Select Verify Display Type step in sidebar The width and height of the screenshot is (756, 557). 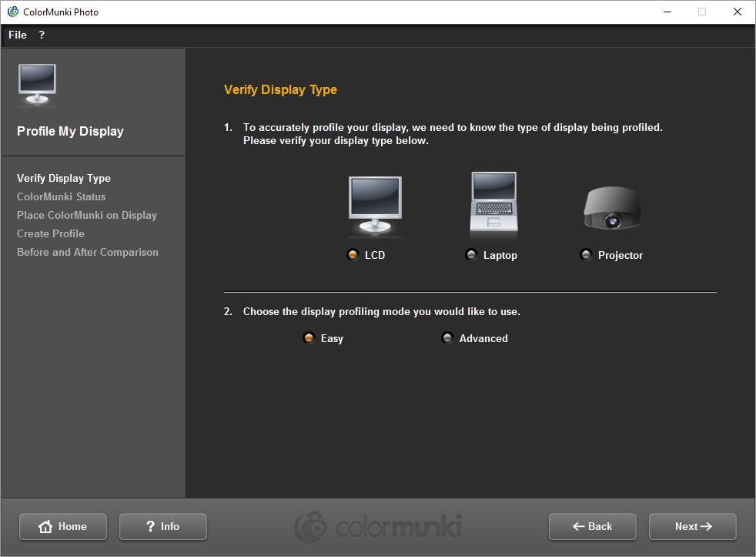(x=64, y=178)
